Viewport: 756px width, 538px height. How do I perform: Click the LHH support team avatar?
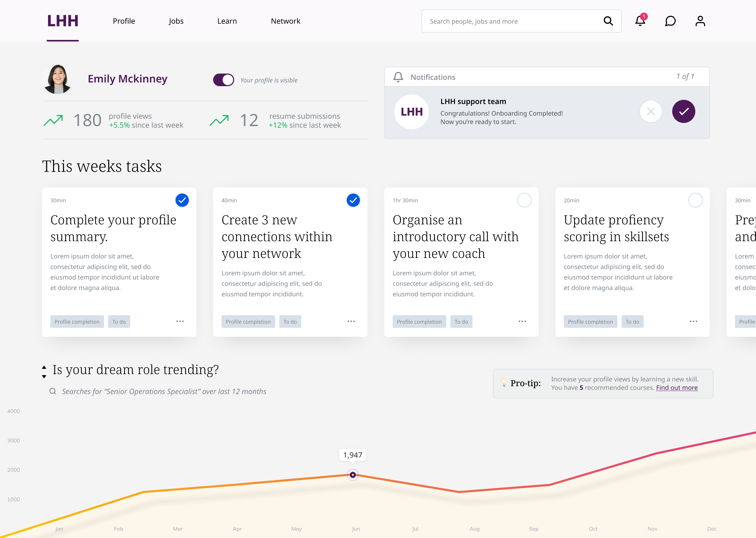[x=411, y=112]
